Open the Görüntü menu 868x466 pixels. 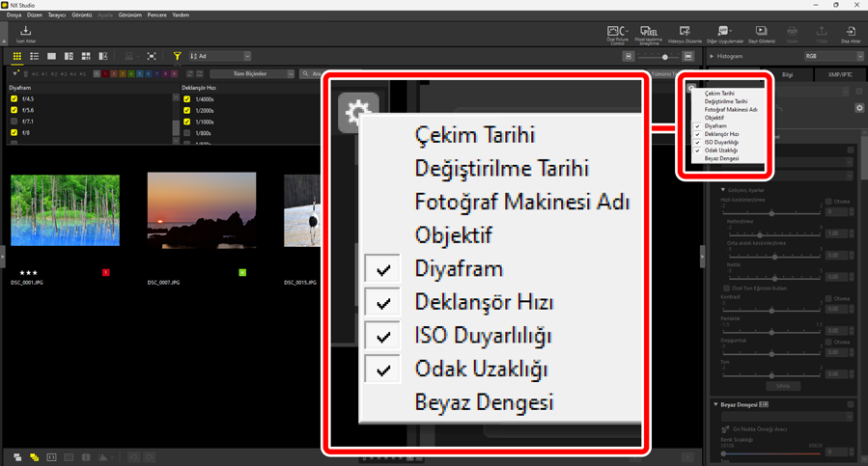[81, 15]
